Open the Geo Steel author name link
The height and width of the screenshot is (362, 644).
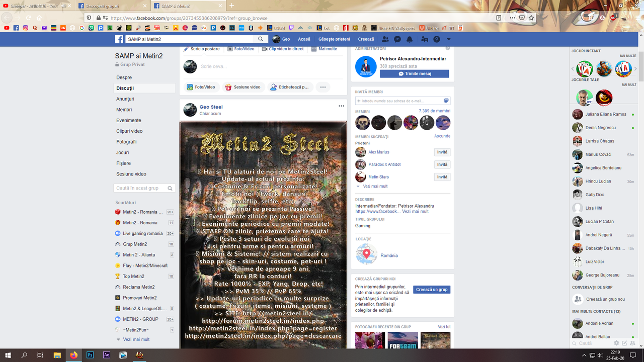coord(211,107)
